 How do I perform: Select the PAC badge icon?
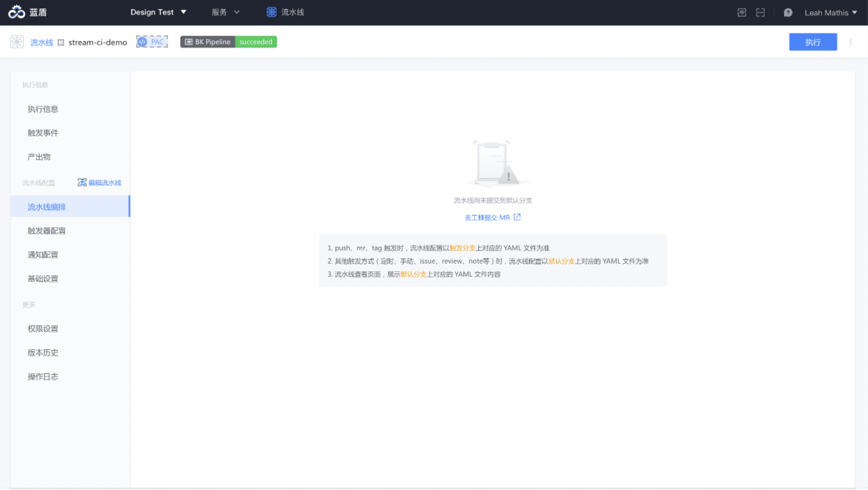click(x=151, y=41)
